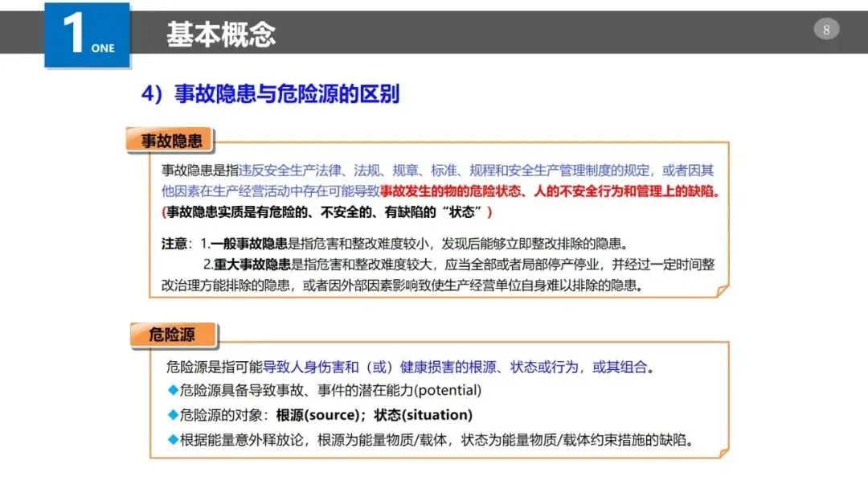Click bullet '危险源的对象：根源(source)；状态(situation)'
The height and width of the screenshot is (489, 868).
coord(320,415)
